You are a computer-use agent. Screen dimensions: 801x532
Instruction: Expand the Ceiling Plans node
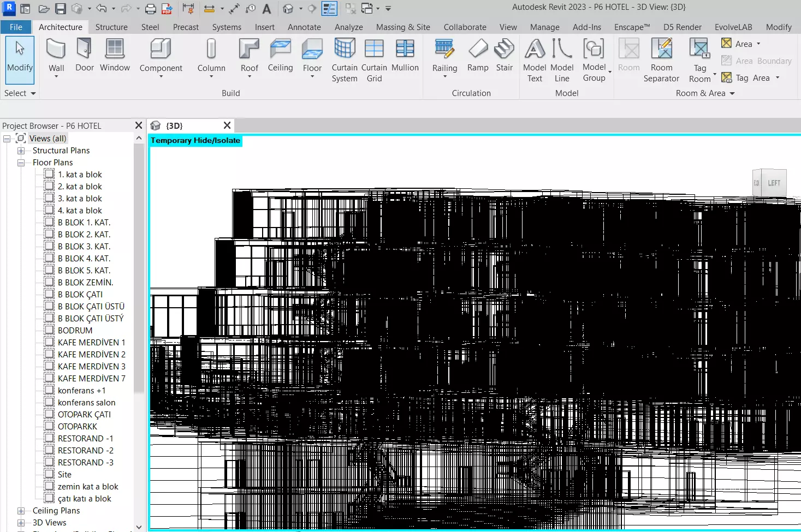pos(21,511)
